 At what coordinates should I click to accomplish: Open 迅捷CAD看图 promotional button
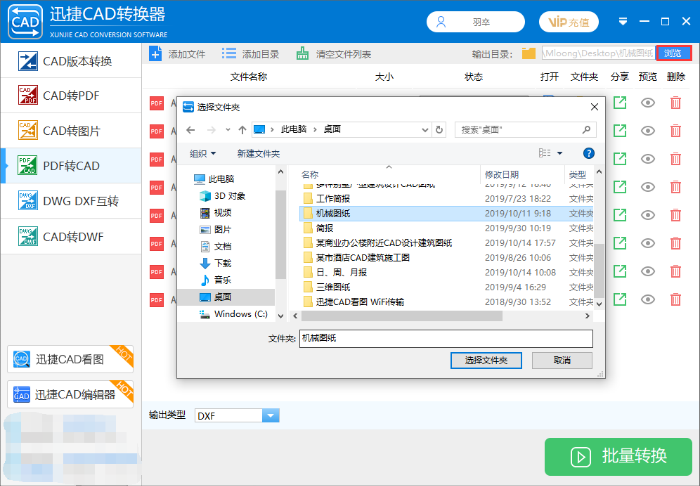(71, 359)
